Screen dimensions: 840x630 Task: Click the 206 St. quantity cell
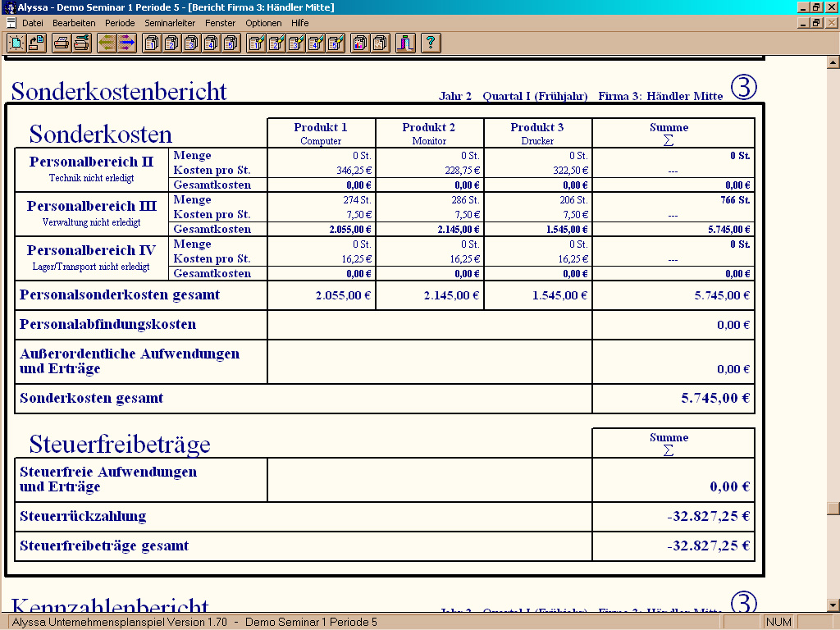573,200
